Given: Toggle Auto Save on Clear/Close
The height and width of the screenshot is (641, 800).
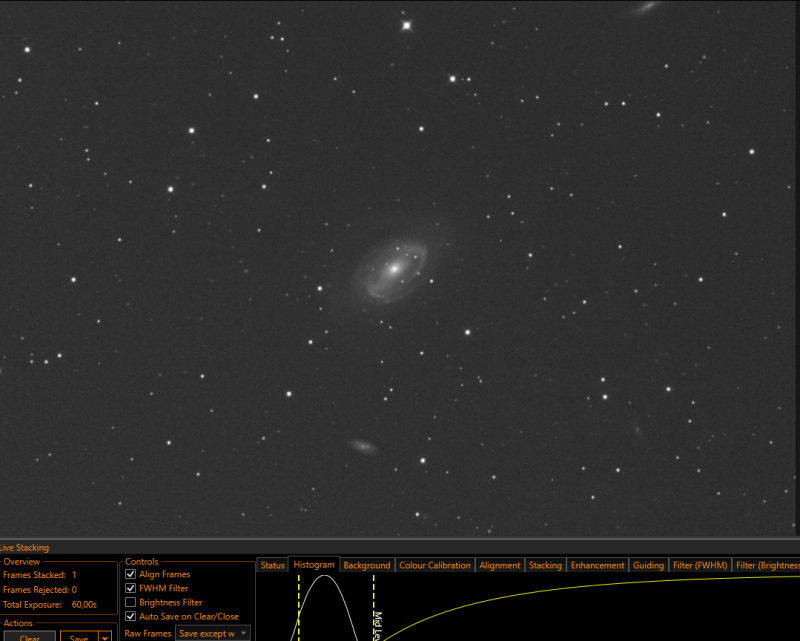Looking at the screenshot, I should click(131, 617).
